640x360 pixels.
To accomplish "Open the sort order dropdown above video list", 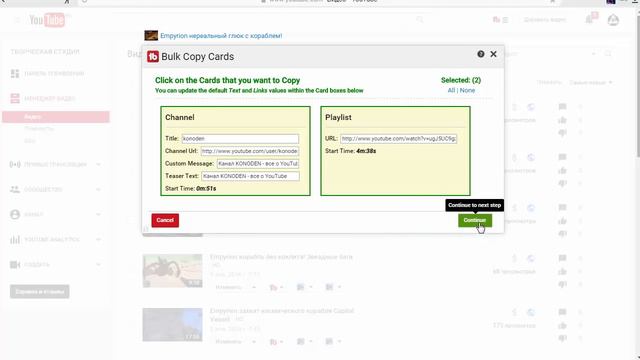I will pyautogui.click(x=591, y=82).
